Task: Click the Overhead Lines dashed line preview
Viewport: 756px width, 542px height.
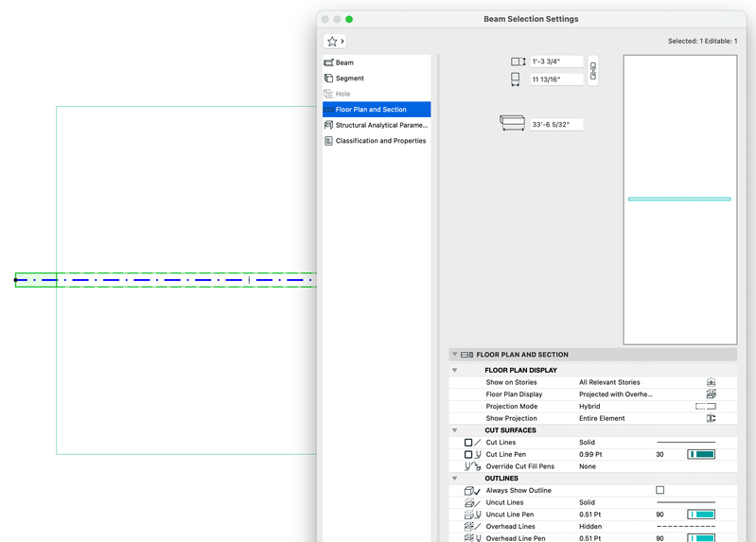Action: (x=686, y=527)
